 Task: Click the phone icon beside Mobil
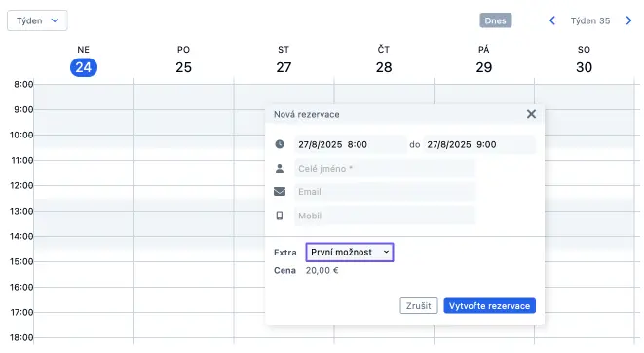click(280, 216)
